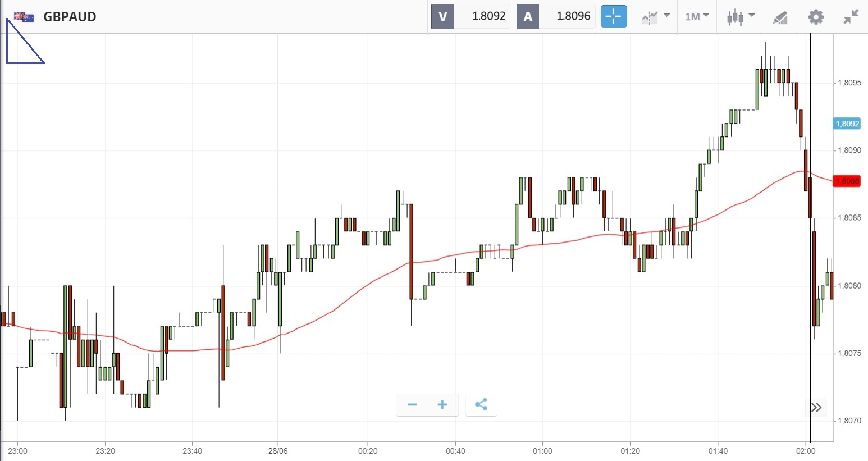This screenshot has height=461, width=868.
Task: Click the GBPAUD symbol name
Action: pos(70,17)
